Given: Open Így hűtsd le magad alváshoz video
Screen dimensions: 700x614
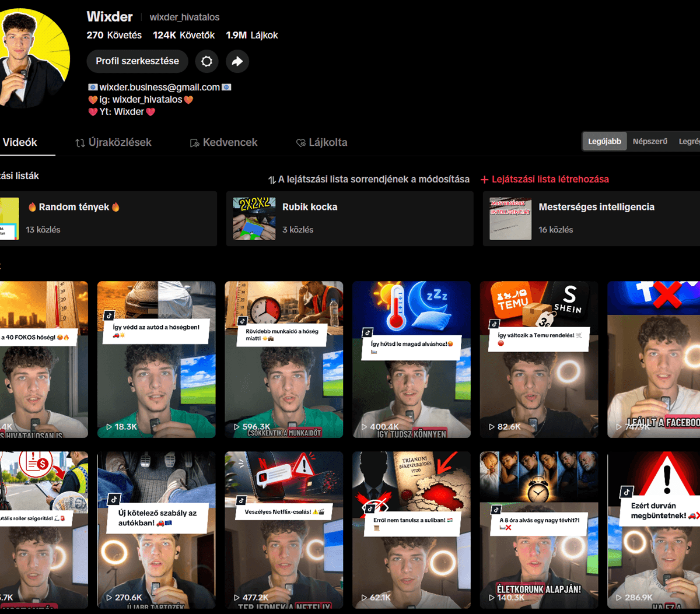Looking at the screenshot, I should point(411,359).
